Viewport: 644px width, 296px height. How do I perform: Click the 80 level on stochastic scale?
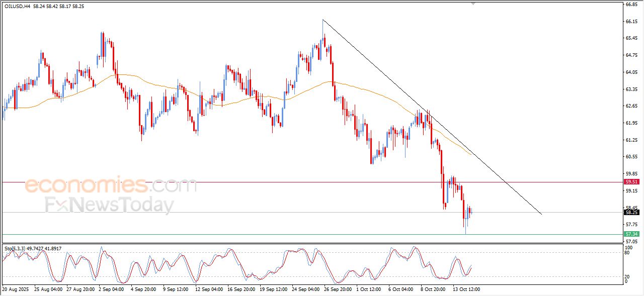click(627, 253)
